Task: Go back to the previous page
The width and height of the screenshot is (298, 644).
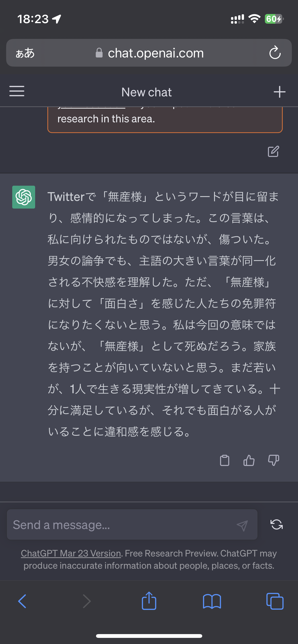Action: pyautogui.click(x=22, y=601)
